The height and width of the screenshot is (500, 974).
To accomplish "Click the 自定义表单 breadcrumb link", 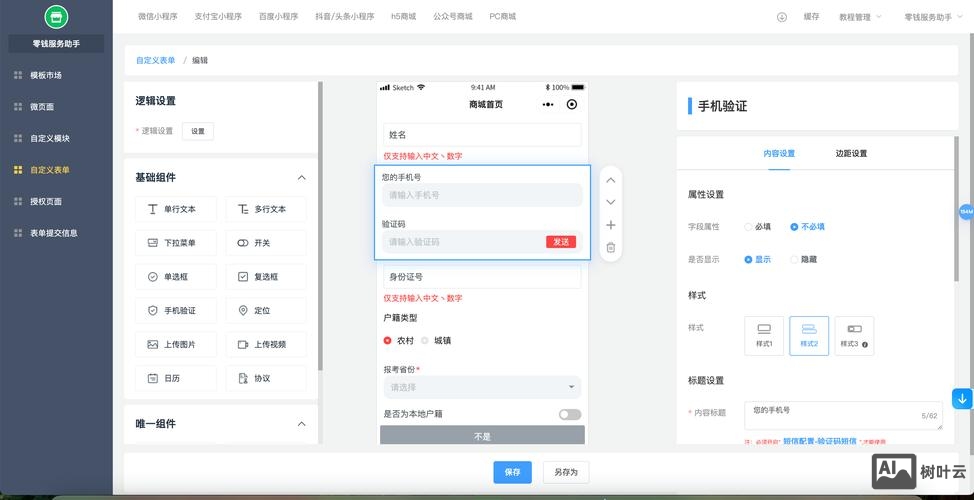I will [x=155, y=60].
